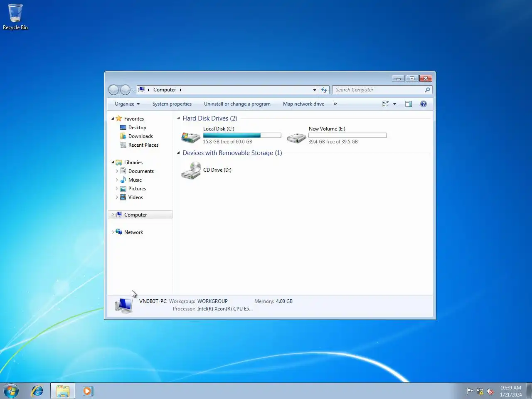The image size is (532, 399).
Task: Open the Windows Start menu
Action: 11,391
